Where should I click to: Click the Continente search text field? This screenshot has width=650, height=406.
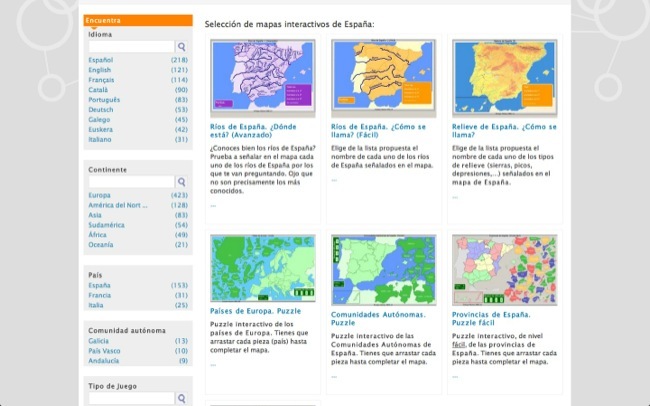(131, 182)
